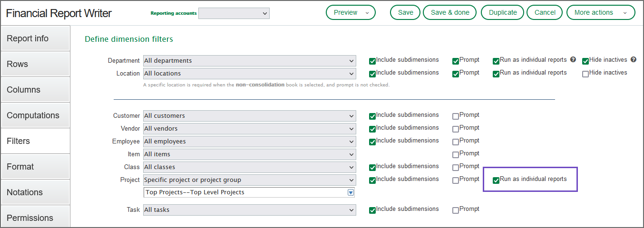Expand the Vendor filter dropdown
Screen dimensions: 644x228
[249, 129]
